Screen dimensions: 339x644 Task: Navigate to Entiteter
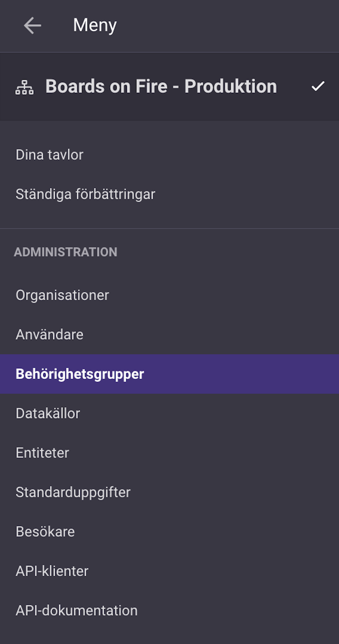pyautogui.click(x=169, y=453)
